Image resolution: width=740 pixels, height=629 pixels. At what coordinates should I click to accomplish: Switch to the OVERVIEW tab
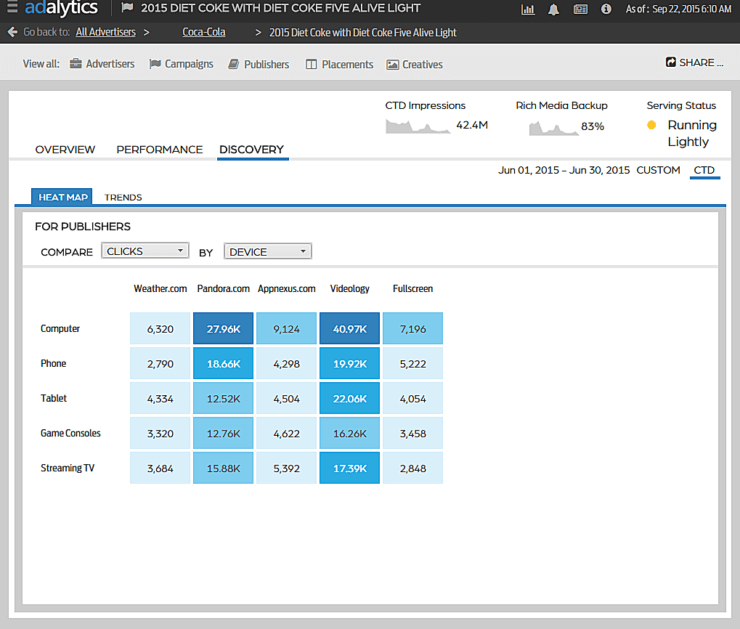65,150
